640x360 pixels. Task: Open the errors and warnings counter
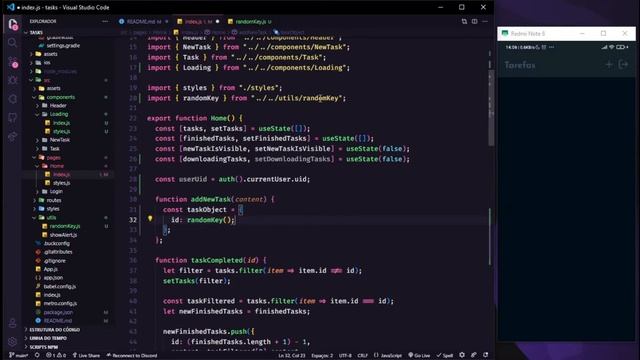click(x=56, y=356)
